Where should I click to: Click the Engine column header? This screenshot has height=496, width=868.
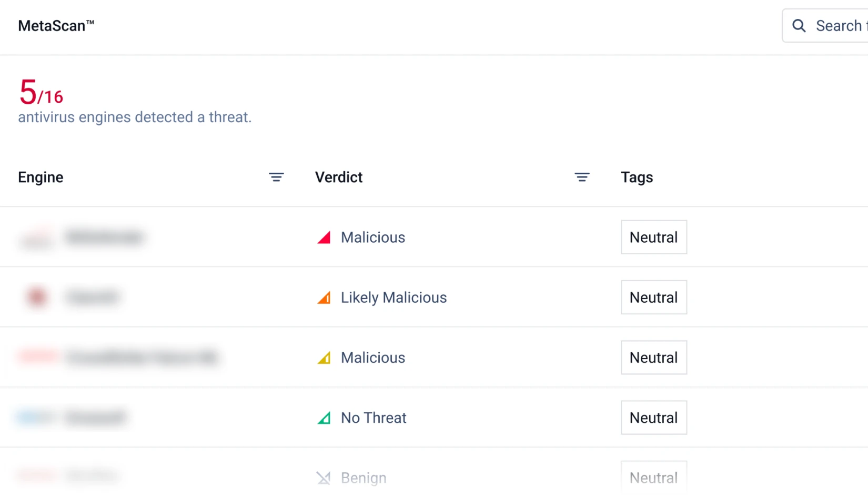pyautogui.click(x=41, y=177)
